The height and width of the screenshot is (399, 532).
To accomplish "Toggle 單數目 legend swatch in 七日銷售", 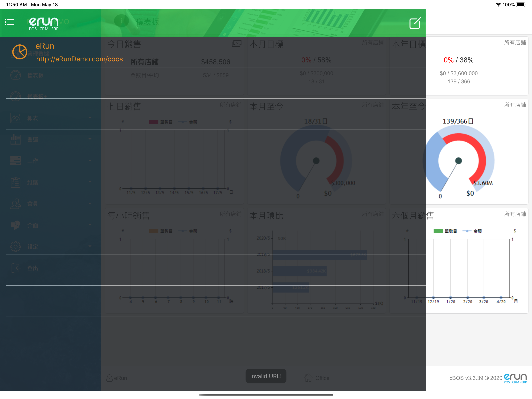I will (x=154, y=122).
